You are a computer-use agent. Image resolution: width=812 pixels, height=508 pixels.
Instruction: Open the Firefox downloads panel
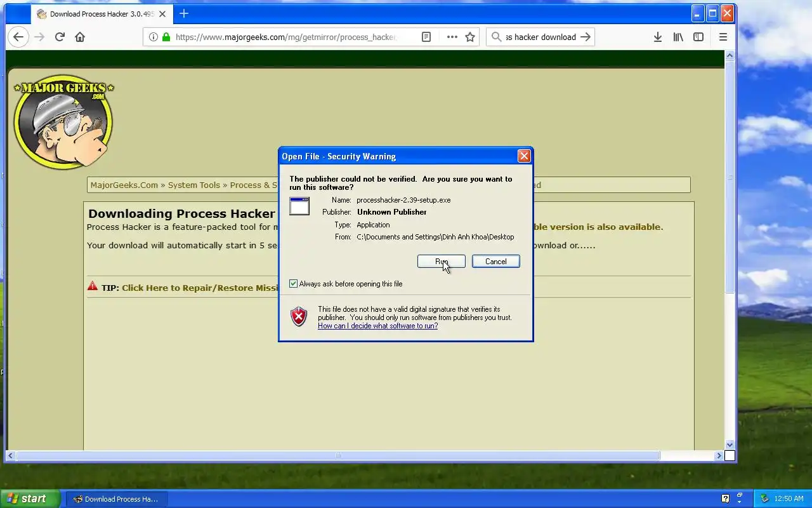click(658, 37)
